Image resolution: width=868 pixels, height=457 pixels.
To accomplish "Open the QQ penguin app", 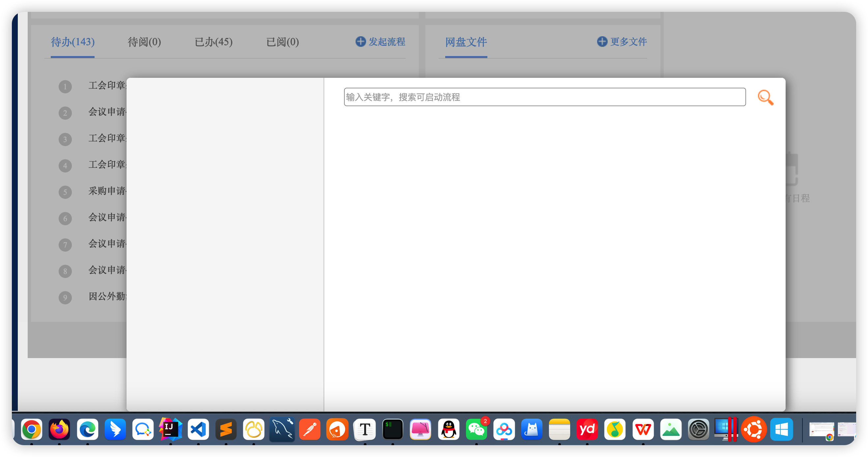I will [x=448, y=429].
